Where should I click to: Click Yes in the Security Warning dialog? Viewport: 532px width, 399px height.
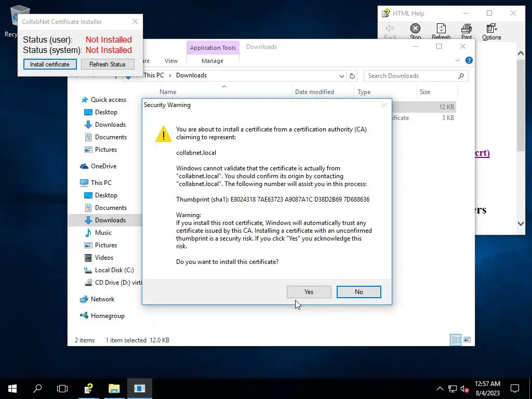click(x=309, y=292)
